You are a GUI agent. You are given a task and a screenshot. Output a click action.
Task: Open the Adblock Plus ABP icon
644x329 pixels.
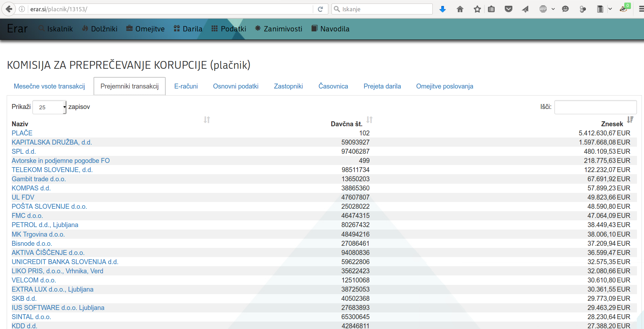(543, 9)
